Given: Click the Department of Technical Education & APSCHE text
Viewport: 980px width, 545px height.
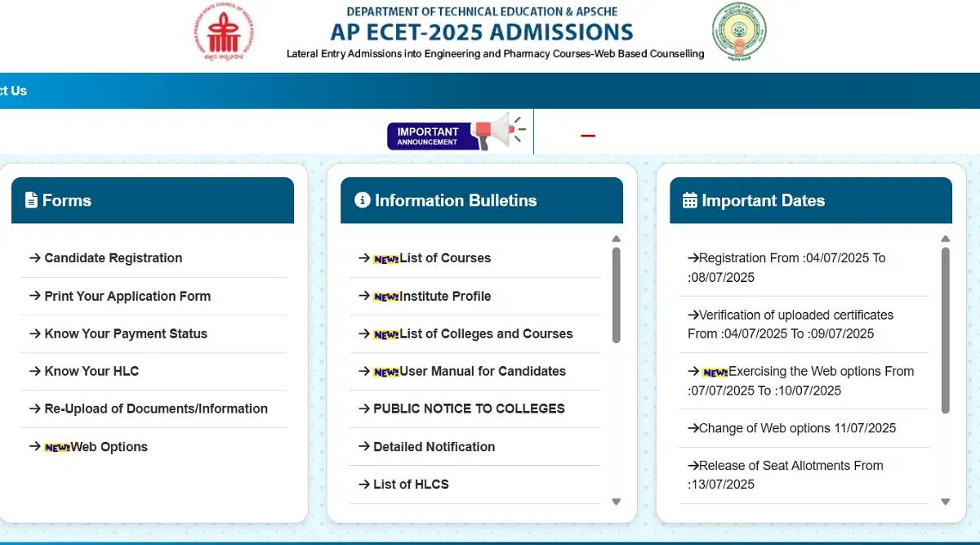Looking at the screenshot, I should 482,11.
